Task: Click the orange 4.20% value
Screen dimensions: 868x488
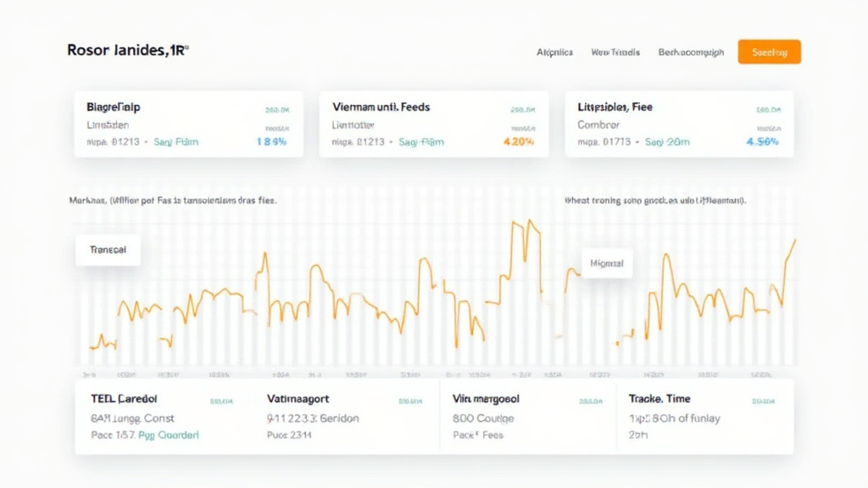Action: [x=519, y=142]
